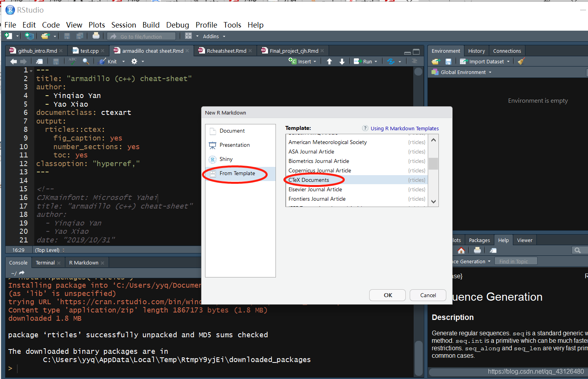Viewport: 588px width, 379px height.
Task: Select Biometrics Journal Article template
Action: pos(357,161)
